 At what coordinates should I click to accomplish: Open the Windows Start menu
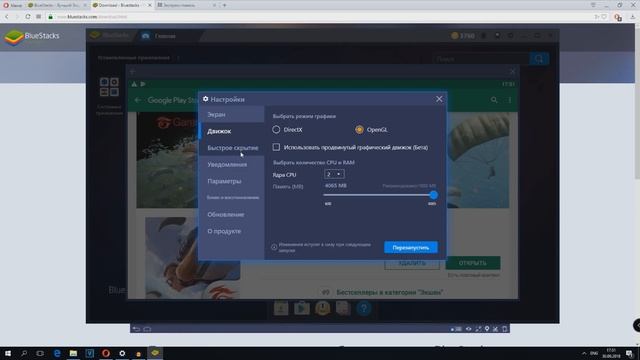pos(8,353)
